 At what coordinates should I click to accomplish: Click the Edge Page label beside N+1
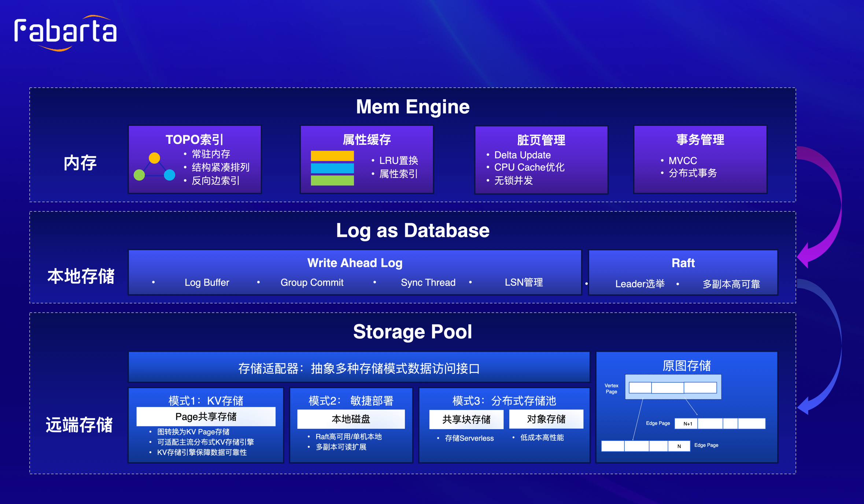click(658, 423)
